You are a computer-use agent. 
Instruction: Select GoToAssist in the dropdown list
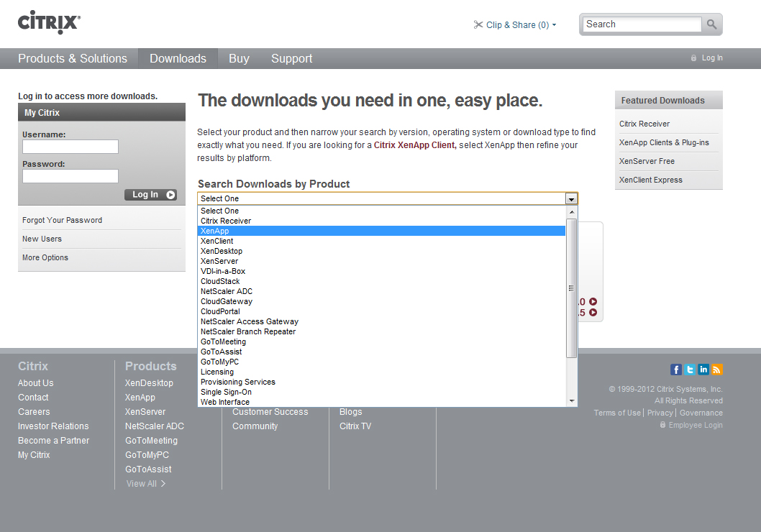(x=382, y=352)
